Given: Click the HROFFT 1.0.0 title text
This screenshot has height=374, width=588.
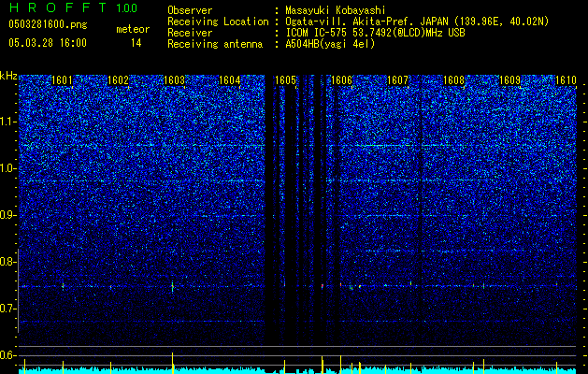Looking at the screenshot, I should pyautogui.click(x=73, y=7).
